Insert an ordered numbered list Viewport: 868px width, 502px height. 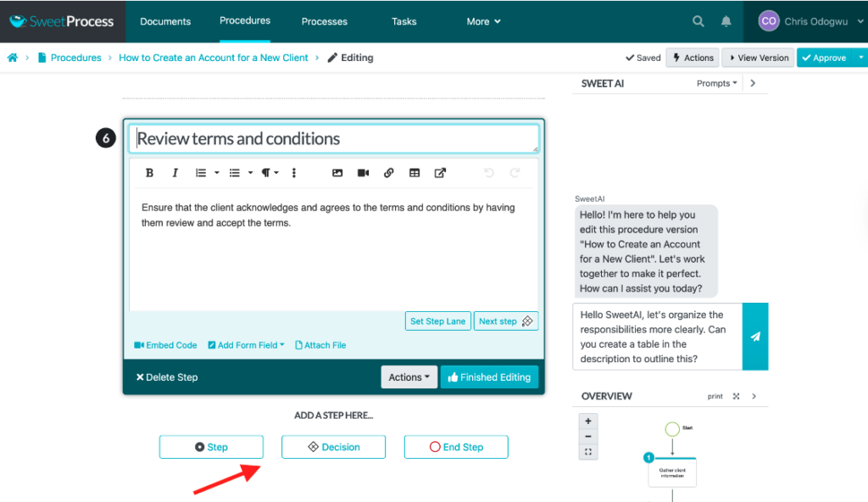[200, 173]
